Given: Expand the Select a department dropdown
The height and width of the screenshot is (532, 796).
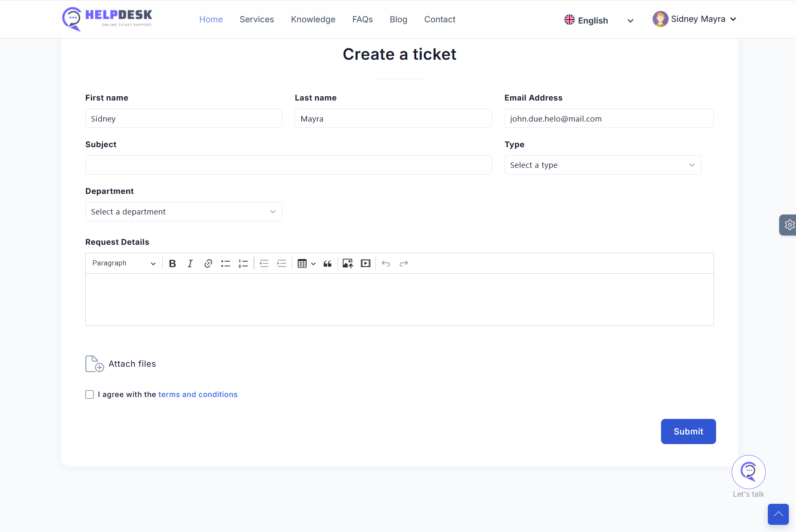Looking at the screenshot, I should (x=183, y=212).
